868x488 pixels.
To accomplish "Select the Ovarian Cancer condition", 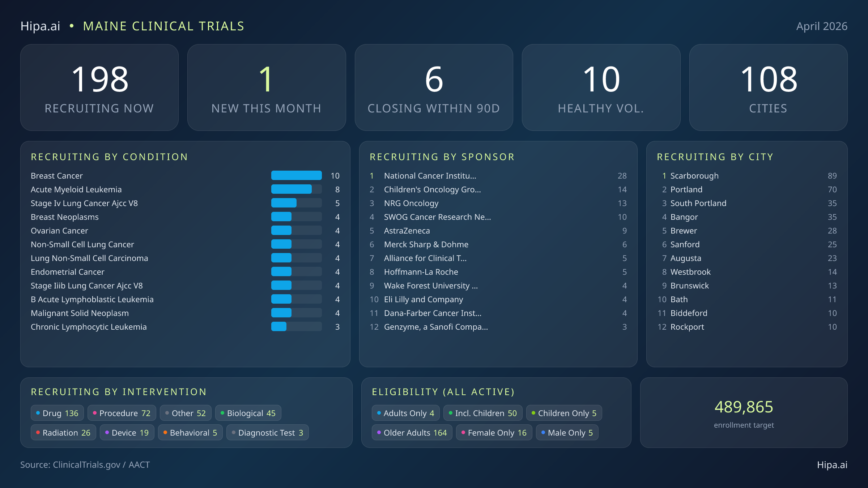I will [x=185, y=231].
